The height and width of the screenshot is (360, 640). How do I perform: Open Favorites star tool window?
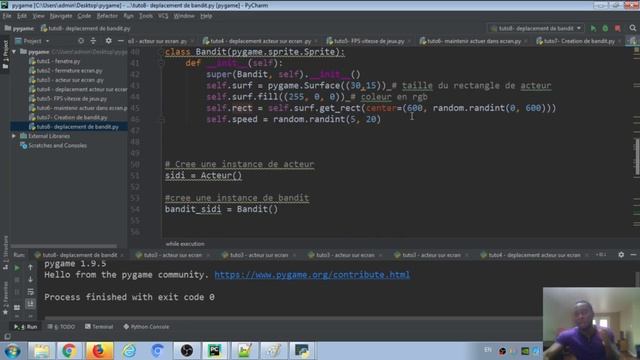[5, 299]
